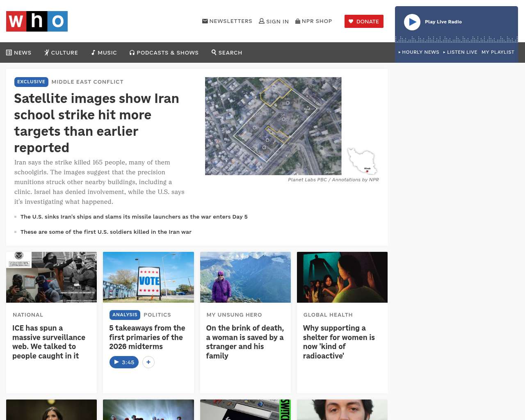This screenshot has height=420, width=525.
Task: Expand Podcasts & Shows menu
Action: 164,52
